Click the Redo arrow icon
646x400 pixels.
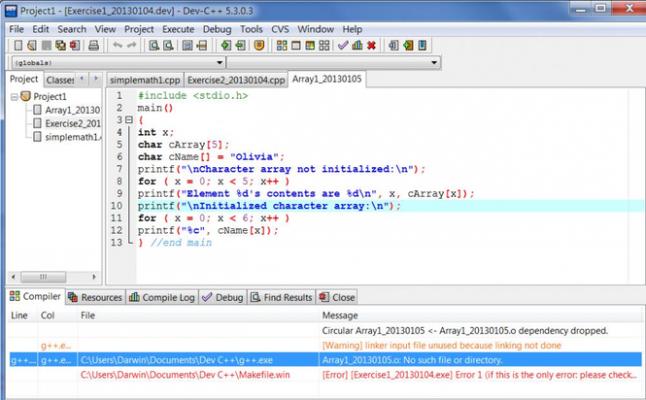pos(131,45)
